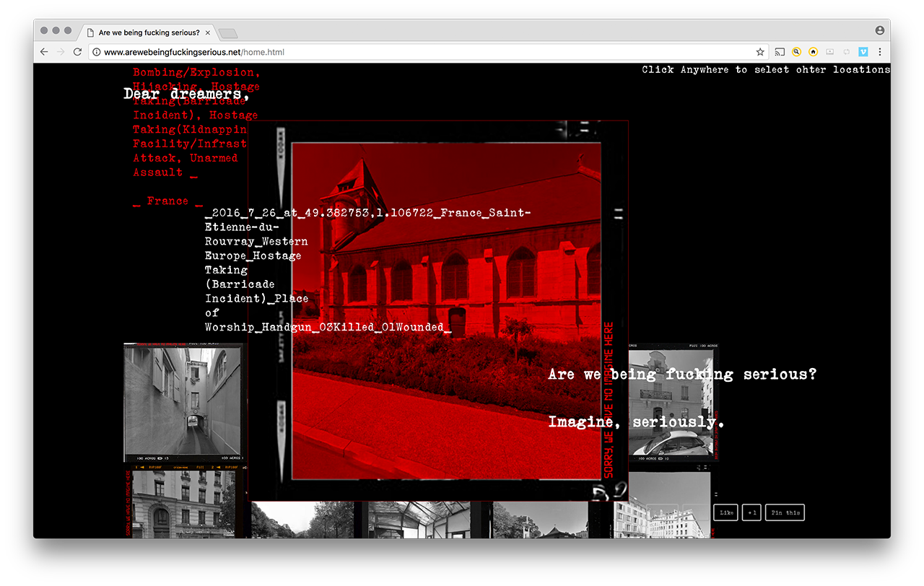Open the Cast extension icon
Screen dimensions: 924x586
780,52
